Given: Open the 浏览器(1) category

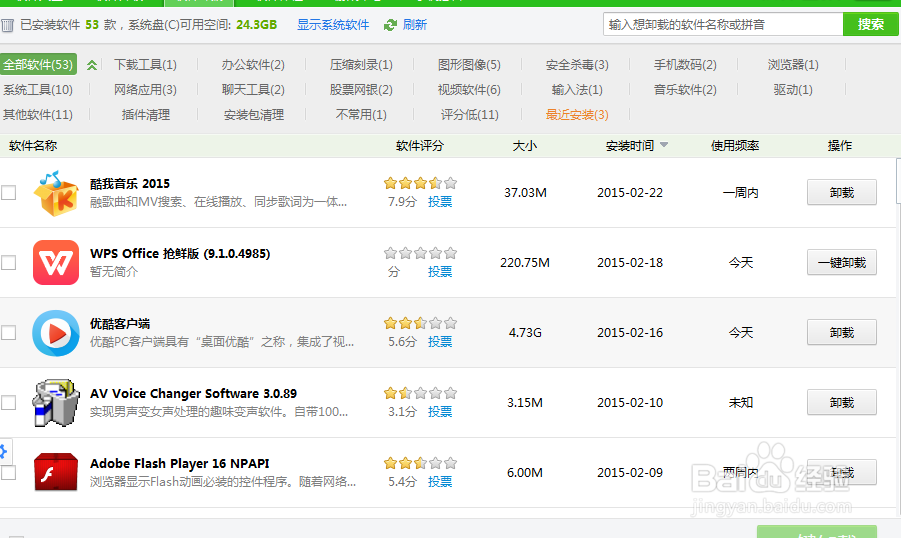Looking at the screenshot, I should pyautogui.click(x=794, y=64).
